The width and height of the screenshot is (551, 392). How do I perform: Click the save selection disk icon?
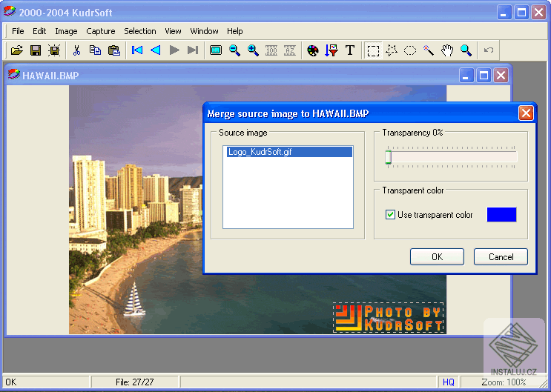(x=54, y=50)
